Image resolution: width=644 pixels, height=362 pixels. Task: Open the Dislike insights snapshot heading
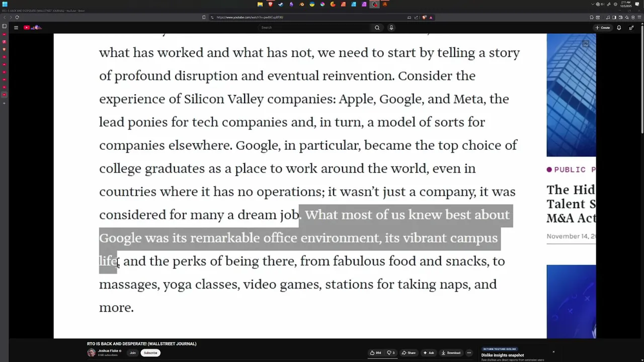(503, 355)
